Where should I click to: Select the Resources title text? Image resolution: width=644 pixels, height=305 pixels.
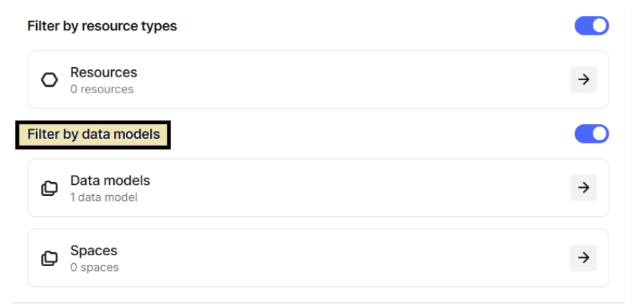pos(103,72)
